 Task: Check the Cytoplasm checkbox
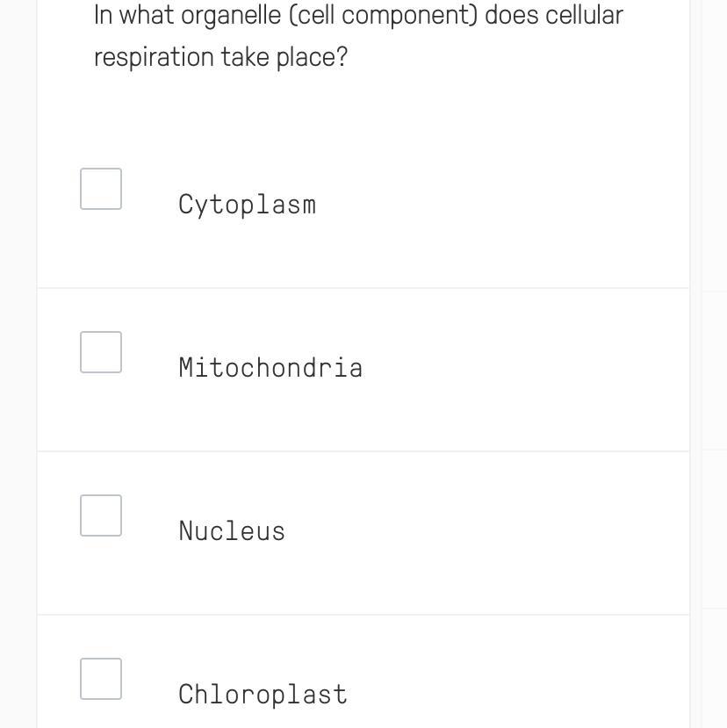[x=101, y=189]
